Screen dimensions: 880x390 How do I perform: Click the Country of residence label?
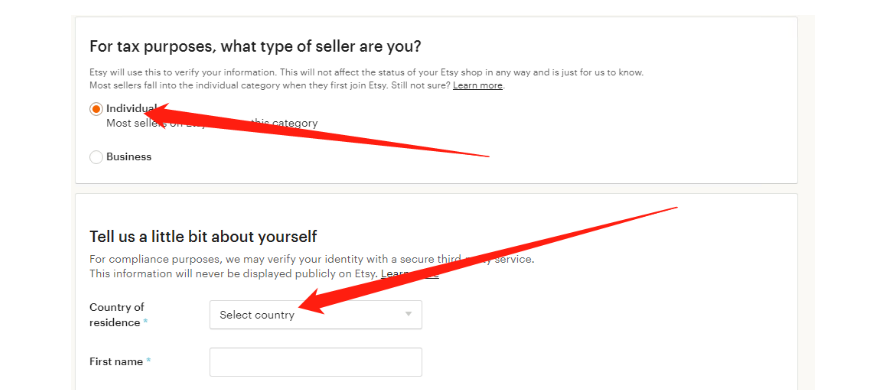(x=116, y=315)
